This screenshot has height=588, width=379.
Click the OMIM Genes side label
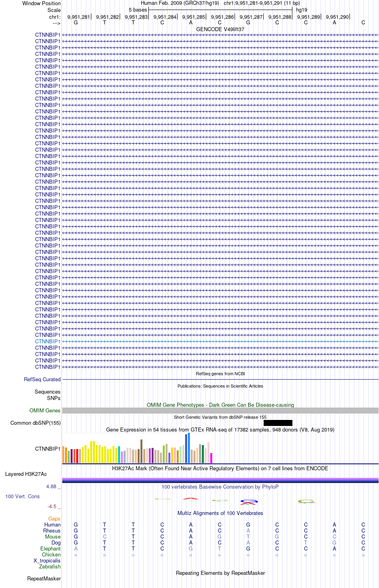point(45,411)
